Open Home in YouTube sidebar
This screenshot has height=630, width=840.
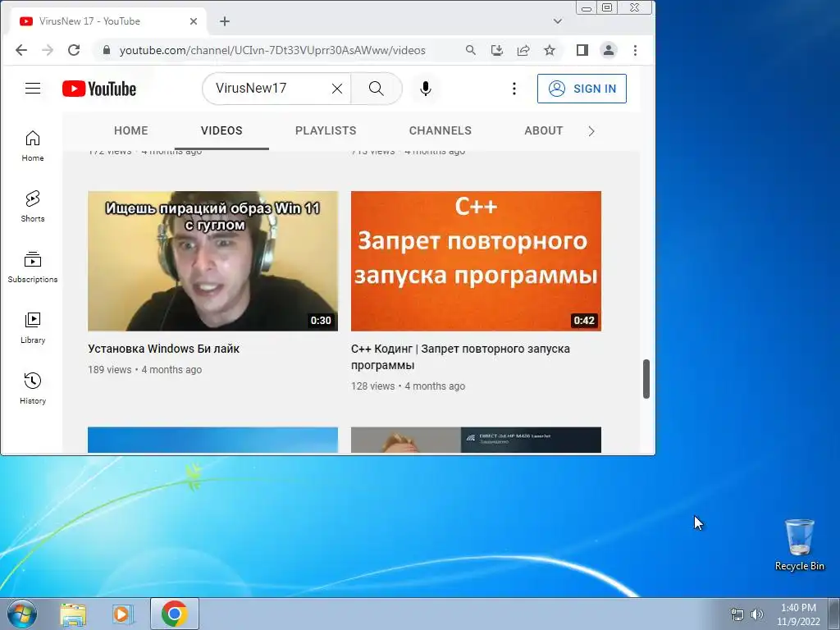tap(33, 146)
